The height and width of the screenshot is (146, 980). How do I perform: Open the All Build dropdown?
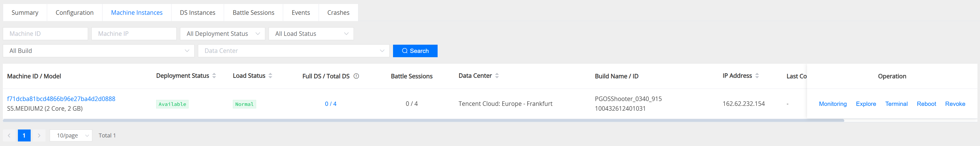click(x=99, y=51)
